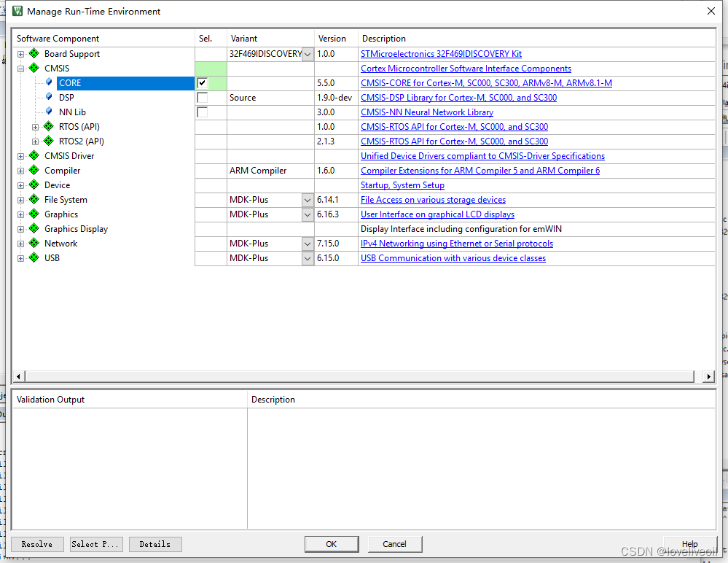Open the Startup, System Setup link
The width and height of the screenshot is (728, 563).
pyautogui.click(x=402, y=185)
